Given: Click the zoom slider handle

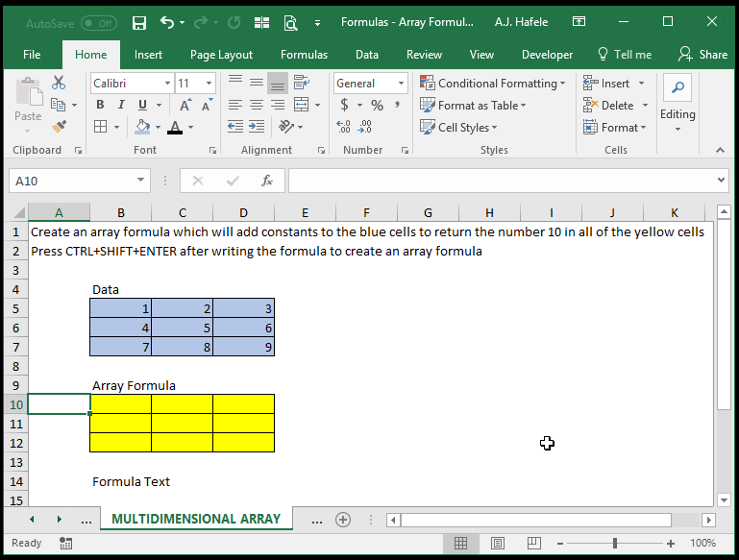Looking at the screenshot, I should pyautogui.click(x=615, y=543).
